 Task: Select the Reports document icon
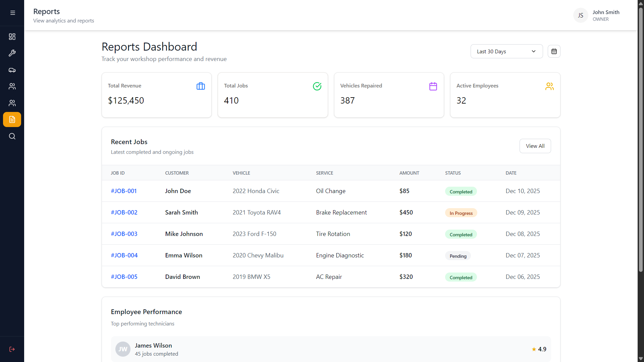point(12,119)
